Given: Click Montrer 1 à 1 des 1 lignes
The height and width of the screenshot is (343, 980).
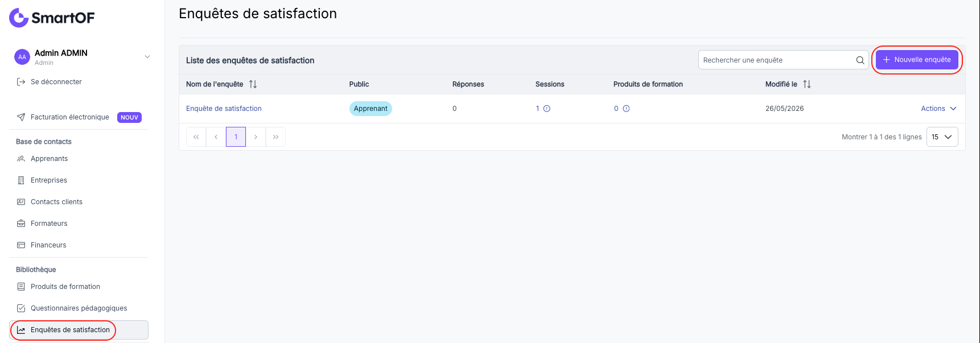Looking at the screenshot, I should pyautogui.click(x=882, y=137).
